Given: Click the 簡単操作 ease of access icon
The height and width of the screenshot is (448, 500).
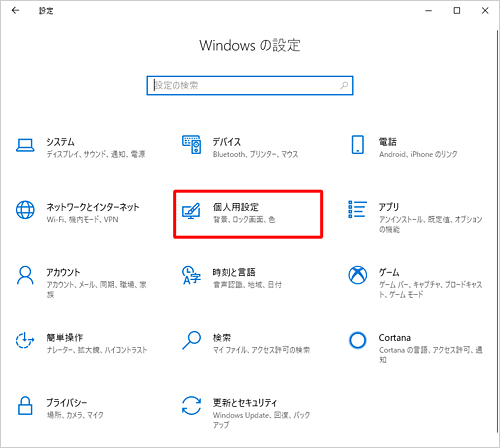Looking at the screenshot, I should [x=25, y=340].
